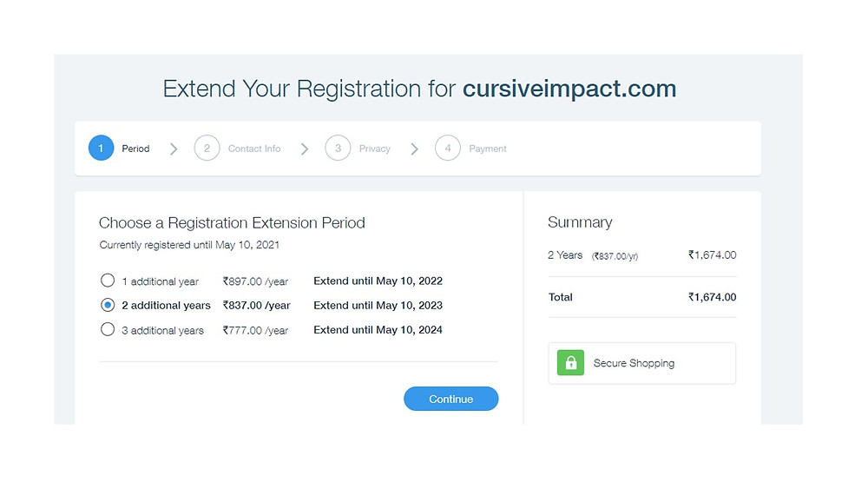This screenshot has height=489, width=868.
Task: Click the chevron arrow after Period step
Action: click(174, 149)
